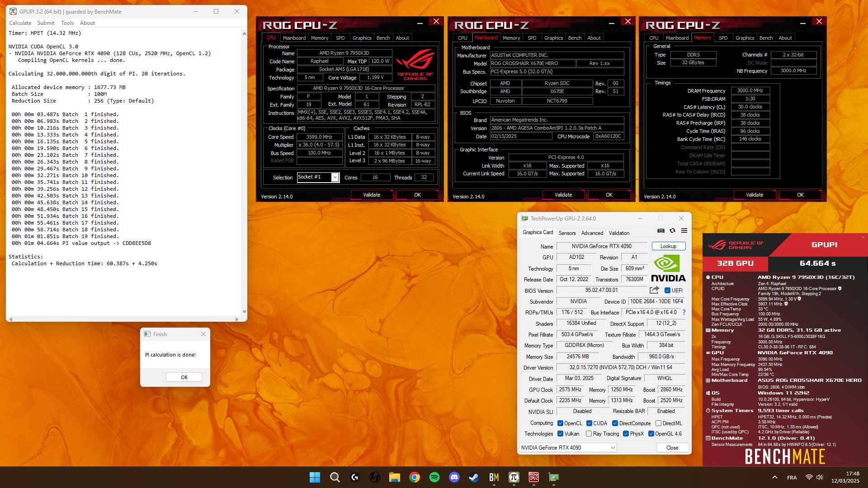Open Socket #1 selection dropdown in CPU-Z
Image resolution: width=868 pixels, height=488 pixels.
point(335,178)
